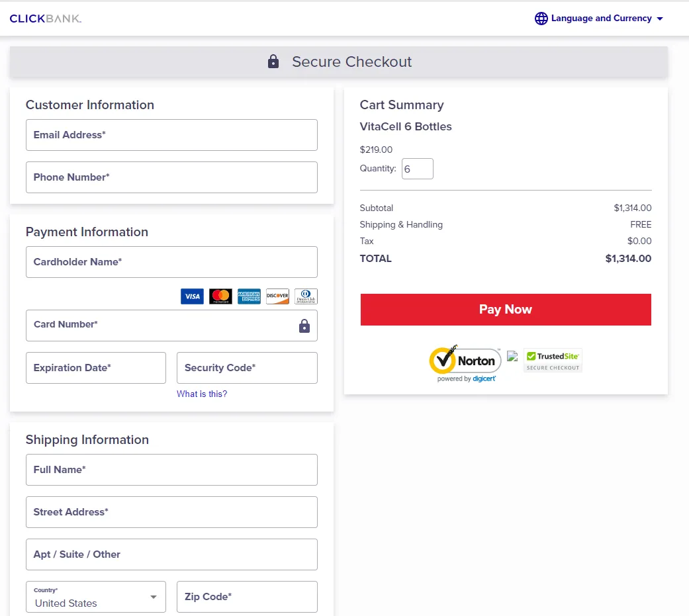Click the American Express card icon
The width and height of the screenshot is (689, 616).
[249, 296]
